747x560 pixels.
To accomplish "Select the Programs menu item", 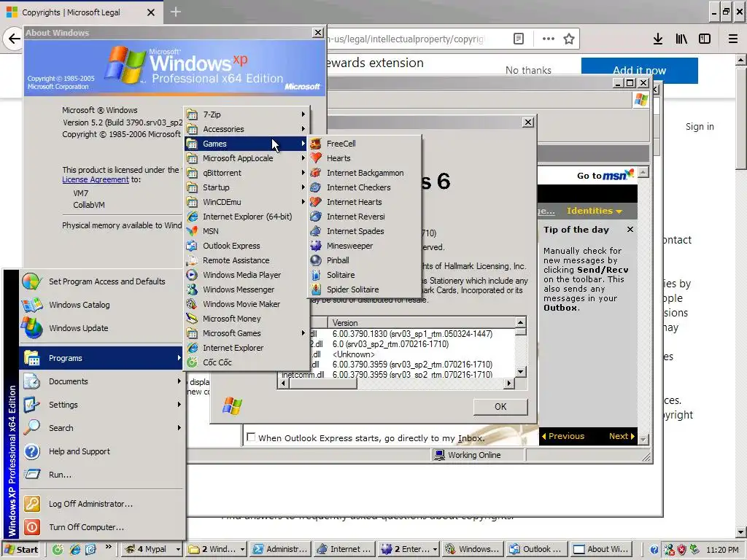I will click(101, 358).
